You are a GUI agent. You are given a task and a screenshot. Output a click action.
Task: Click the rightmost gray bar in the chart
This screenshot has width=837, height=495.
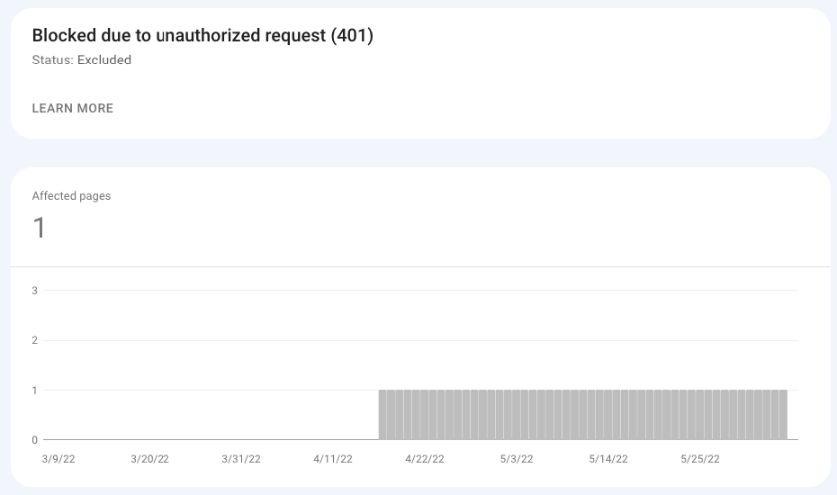(x=783, y=414)
